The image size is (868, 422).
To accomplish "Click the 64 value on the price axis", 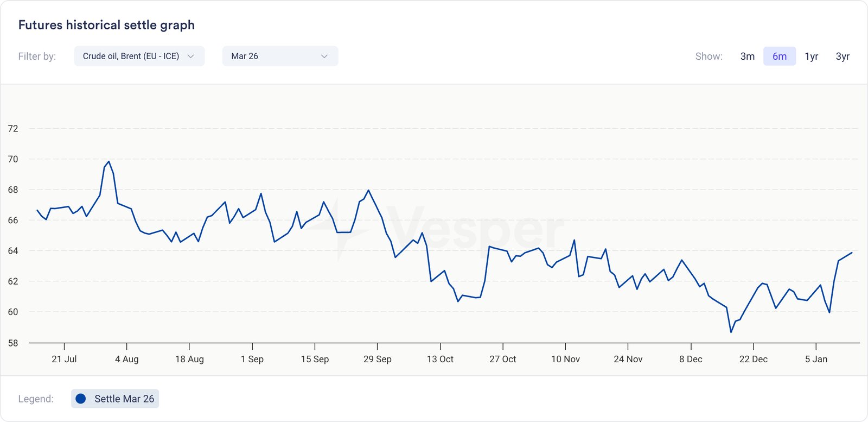I will point(13,251).
